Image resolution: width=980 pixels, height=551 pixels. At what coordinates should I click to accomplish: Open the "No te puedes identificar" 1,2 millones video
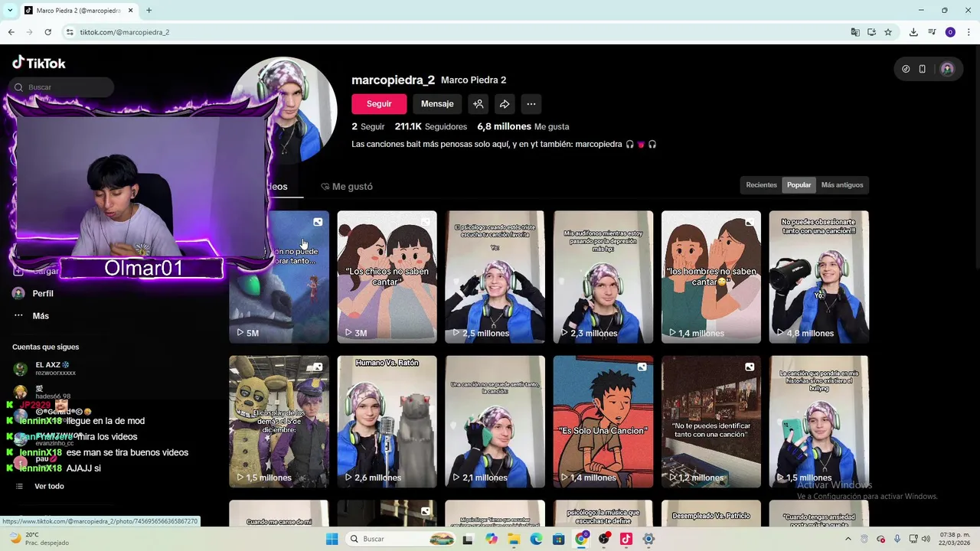(x=711, y=422)
